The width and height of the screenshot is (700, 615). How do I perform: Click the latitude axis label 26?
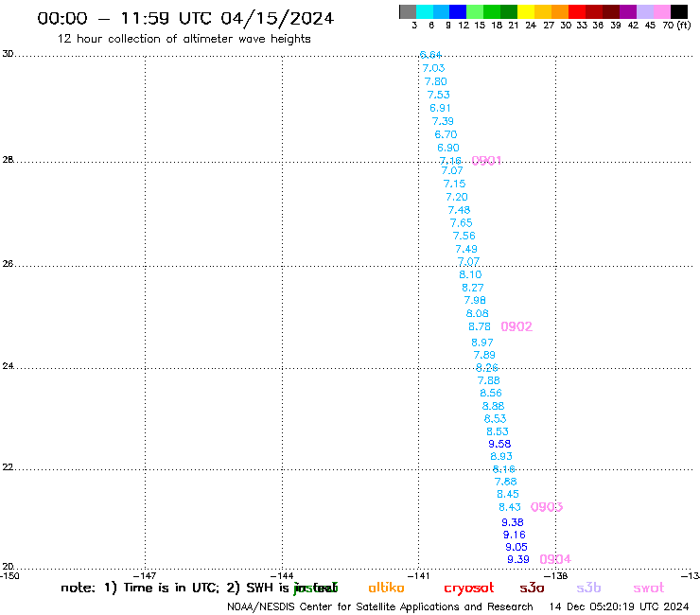click(8, 264)
